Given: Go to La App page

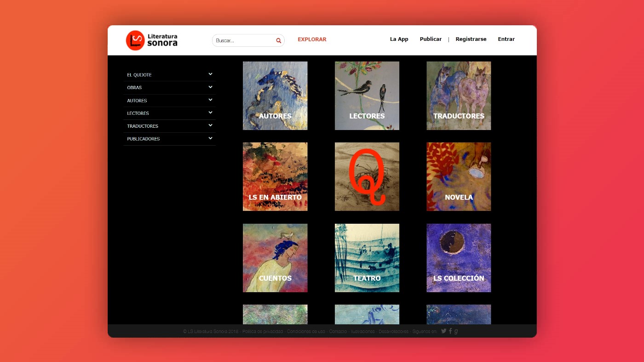Looking at the screenshot, I should [x=399, y=39].
